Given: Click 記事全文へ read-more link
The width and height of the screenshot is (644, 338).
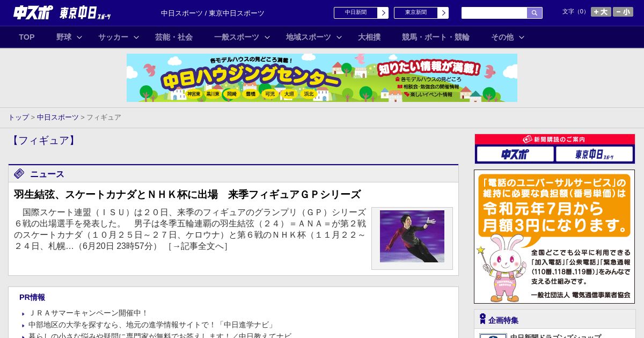Looking at the screenshot, I should [197, 246].
